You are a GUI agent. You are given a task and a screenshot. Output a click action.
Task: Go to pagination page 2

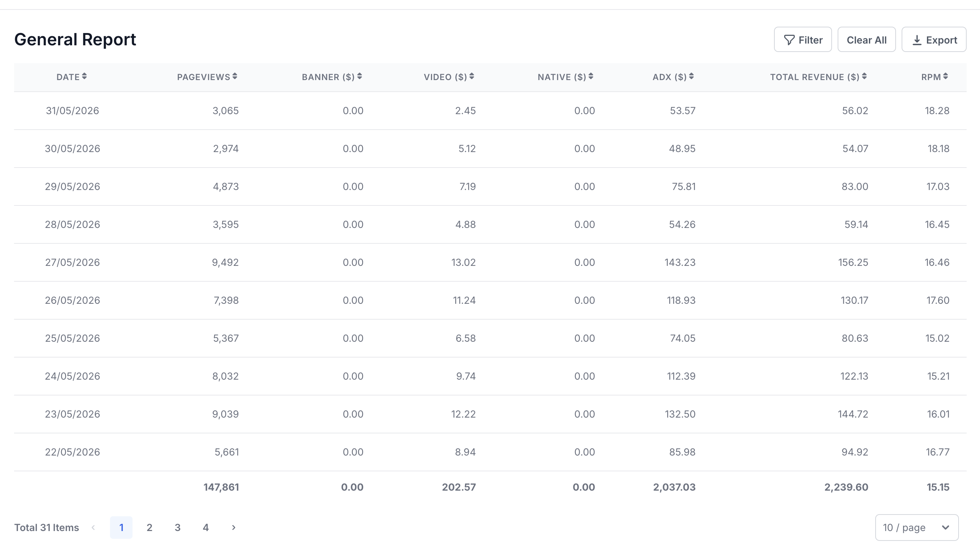pos(149,527)
